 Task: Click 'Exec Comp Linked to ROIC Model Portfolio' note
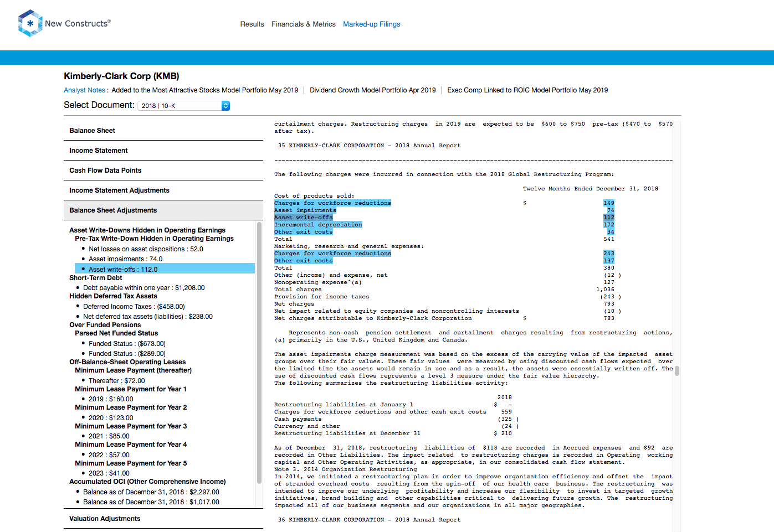[x=527, y=90]
